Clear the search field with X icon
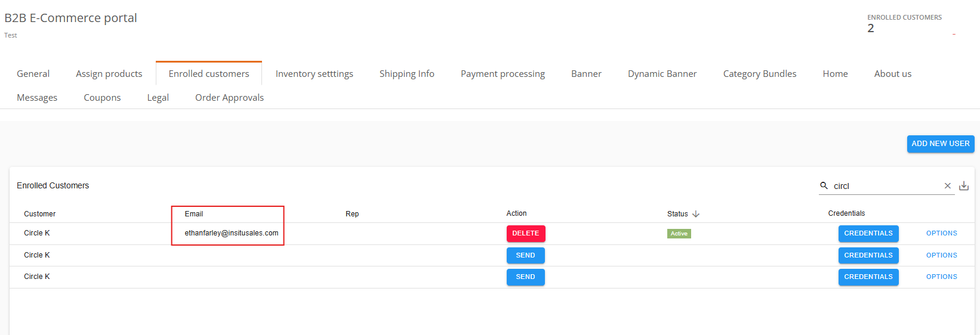 pos(947,186)
